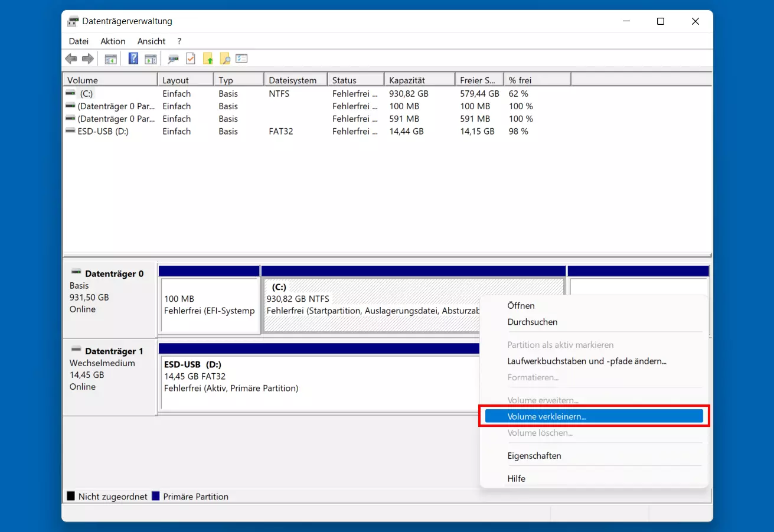Click the Forward arrow in the toolbar
The width and height of the screenshot is (774, 532).
pos(88,58)
